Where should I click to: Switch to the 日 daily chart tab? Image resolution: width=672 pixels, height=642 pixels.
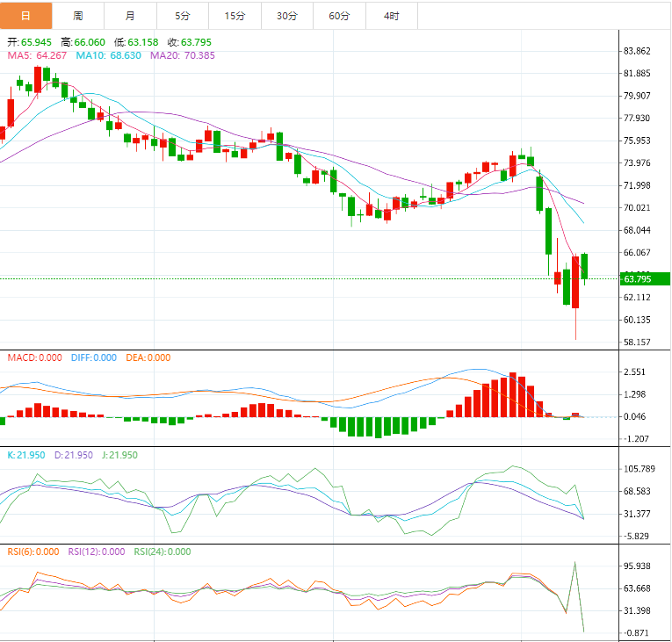click(x=25, y=15)
